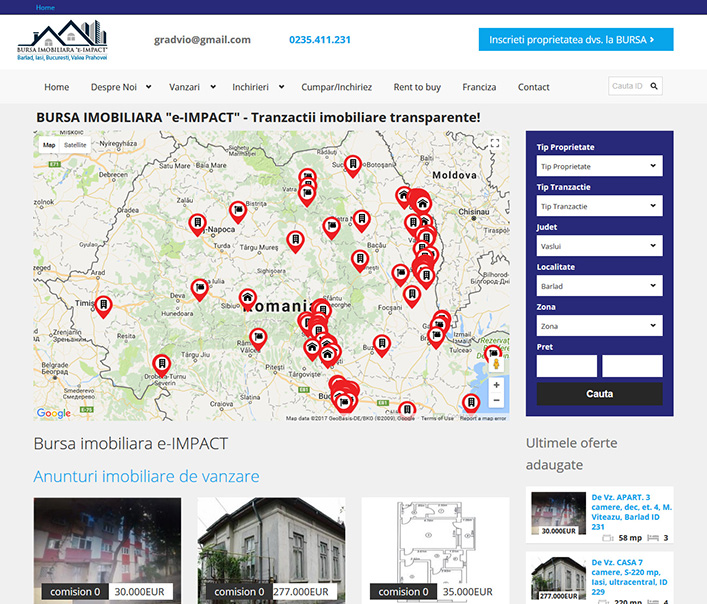Open sidebar thumbnail priced 277.000EUR
This screenshot has width=707, height=604.
coord(558,579)
